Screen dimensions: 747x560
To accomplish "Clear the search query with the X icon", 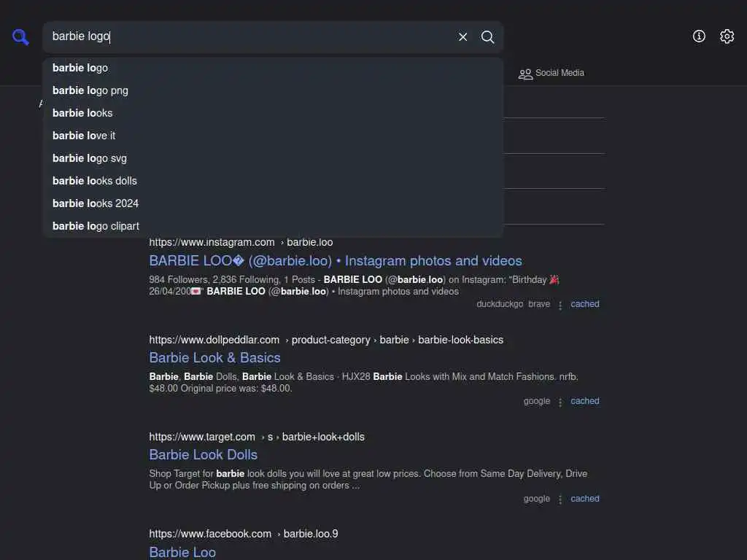I will click(x=462, y=36).
